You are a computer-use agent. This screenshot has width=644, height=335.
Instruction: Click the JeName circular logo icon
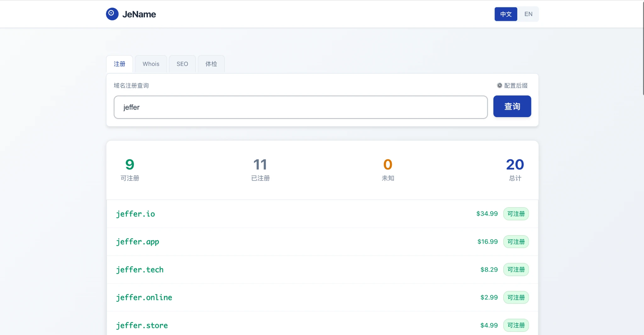[112, 14]
